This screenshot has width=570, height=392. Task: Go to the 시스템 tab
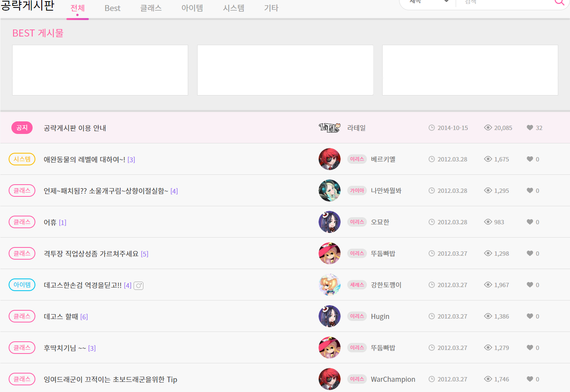pyautogui.click(x=233, y=8)
